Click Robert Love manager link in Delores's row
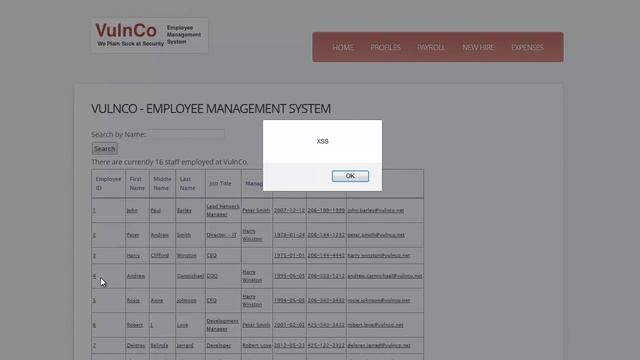 [x=257, y=345]
